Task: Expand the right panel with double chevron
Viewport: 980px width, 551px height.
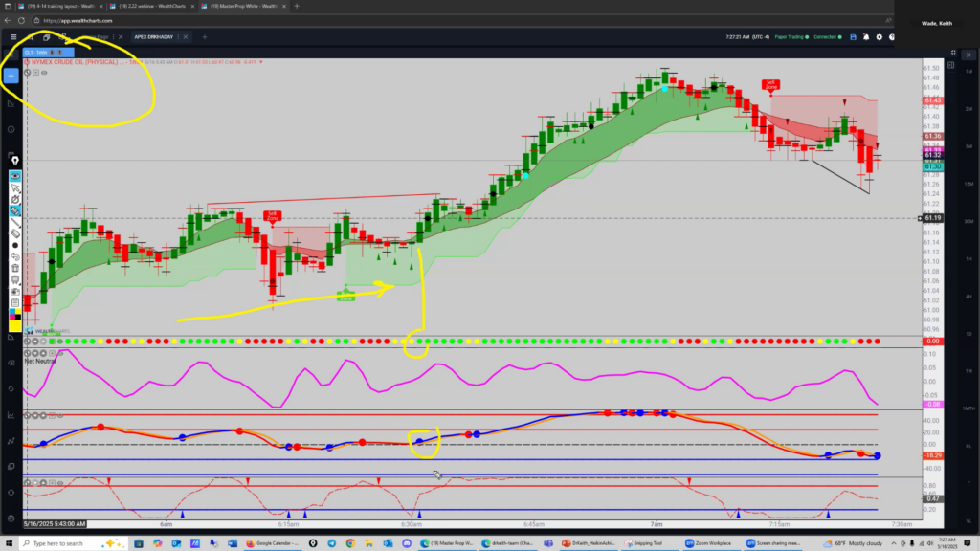Action: [x=969, y=55]
